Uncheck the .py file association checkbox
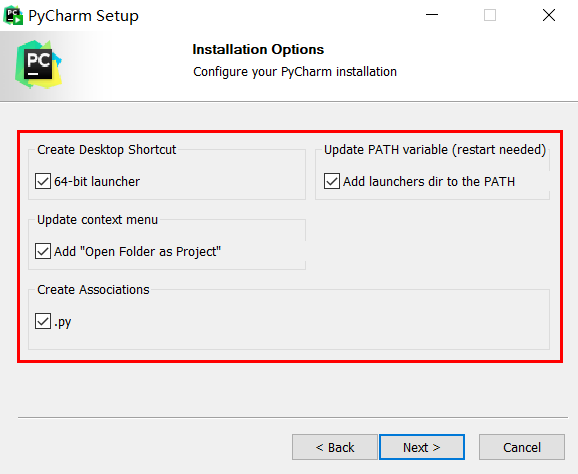The width and height of the screenshot is (578, 474). pyautogui.click(x=43, y=321)
